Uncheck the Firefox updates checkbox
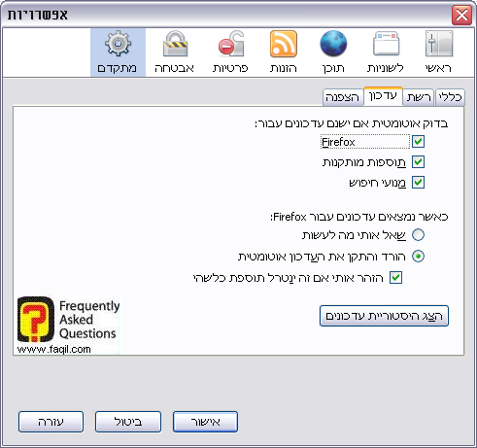The width and height of the screenshot is (477, 448). 418,142
